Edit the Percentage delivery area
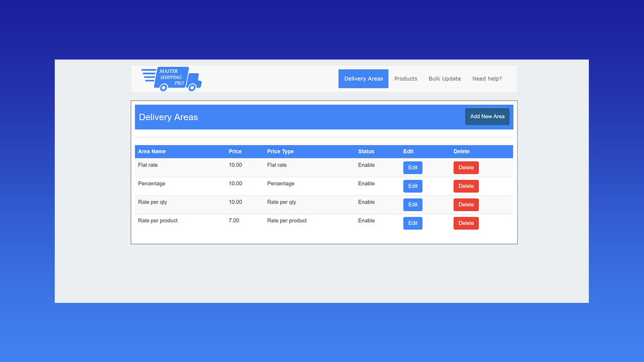This screenshot has width=644, height=362. coord(413,186)
